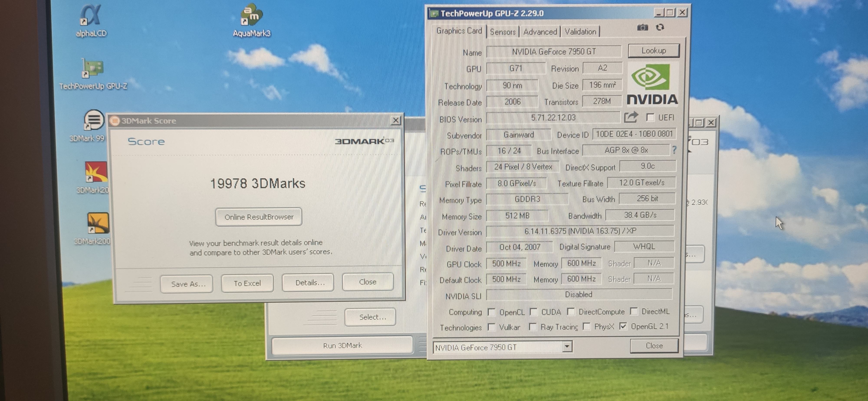Click the BIOS export share icon
Viewport: 868px width, 401px height.
[x=631, y=117]
